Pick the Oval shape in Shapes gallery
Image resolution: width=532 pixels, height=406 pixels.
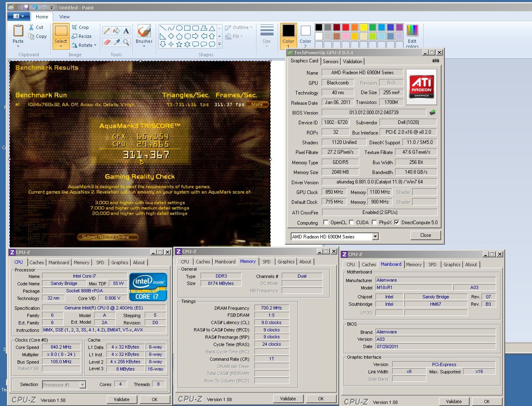coord(179,28)
